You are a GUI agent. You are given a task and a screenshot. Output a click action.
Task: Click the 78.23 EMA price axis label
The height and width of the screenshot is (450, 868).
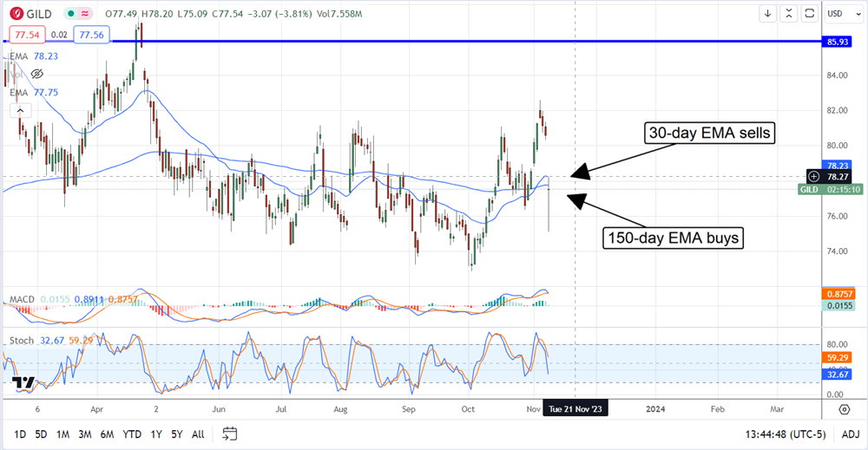(838, 166)
